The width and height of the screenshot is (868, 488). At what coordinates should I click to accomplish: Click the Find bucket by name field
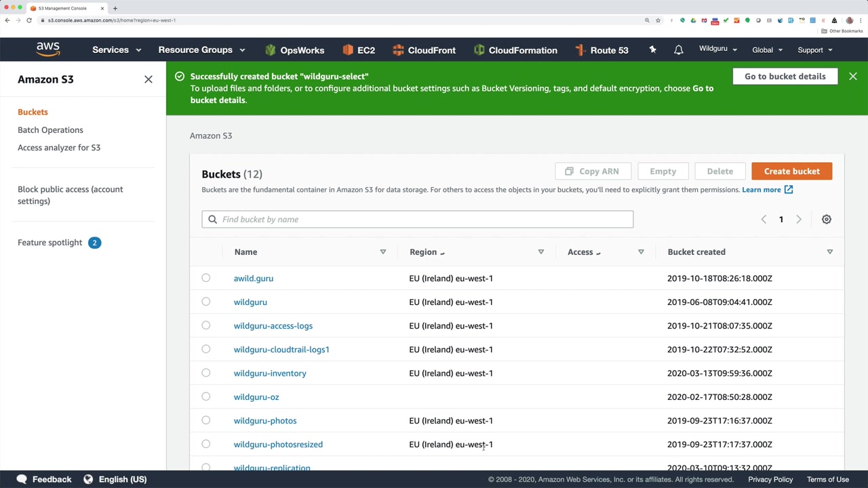(x=417, y=220)
